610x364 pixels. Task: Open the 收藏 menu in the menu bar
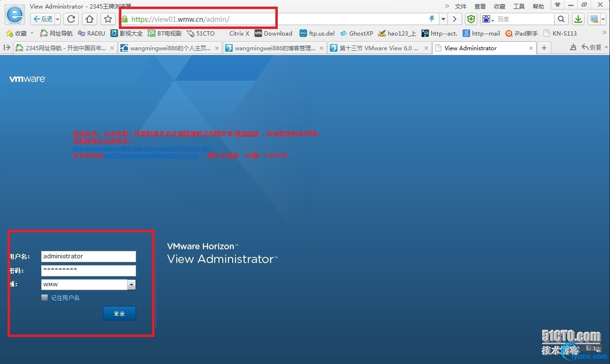[500, 7]
